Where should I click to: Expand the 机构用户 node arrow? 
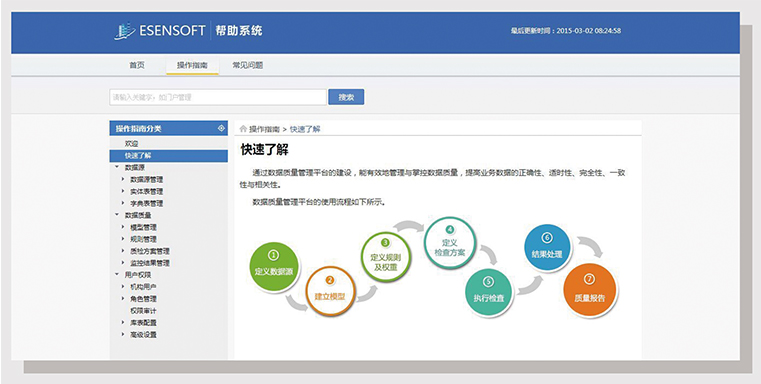tap(123, 286)
